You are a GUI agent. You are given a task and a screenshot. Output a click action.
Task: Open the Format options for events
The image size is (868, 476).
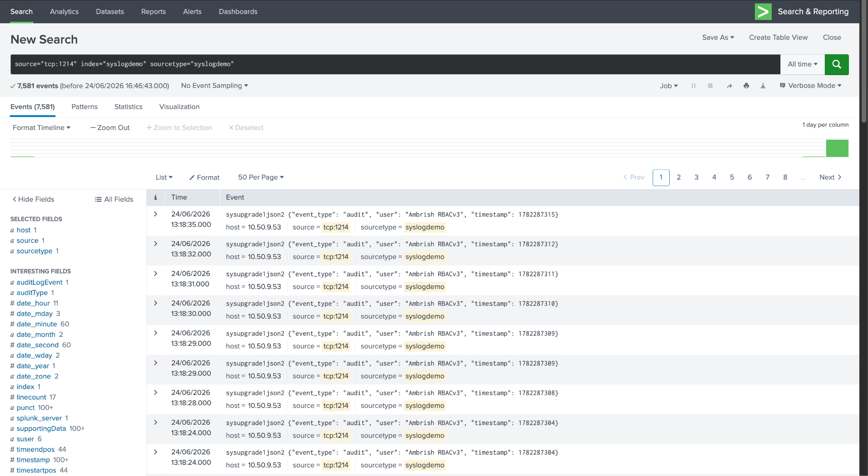click(205, 177)
